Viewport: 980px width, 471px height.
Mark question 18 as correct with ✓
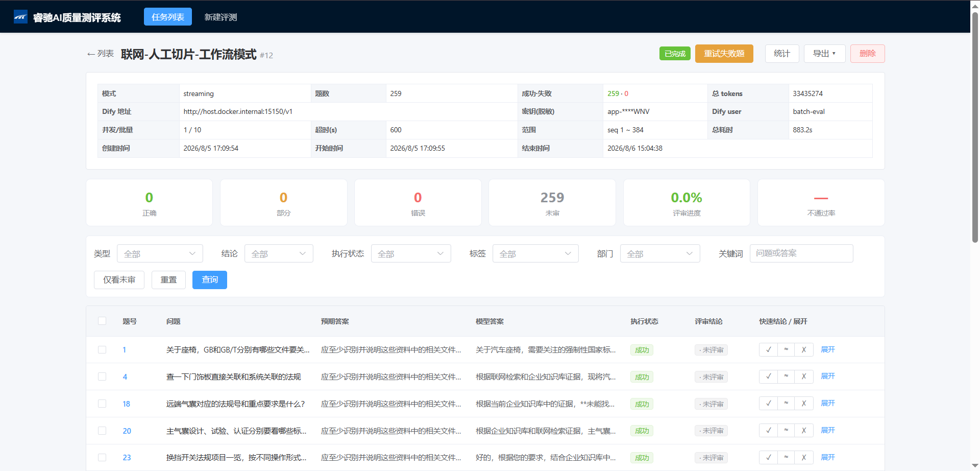click(x=768, y=404)
